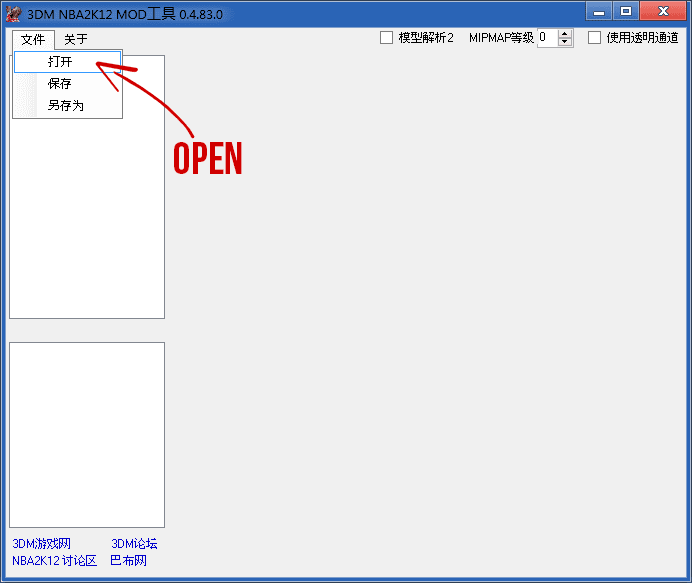Maximize the MOD tool window
This screenshot has width=692, height=583.
(x=625, y=11)
